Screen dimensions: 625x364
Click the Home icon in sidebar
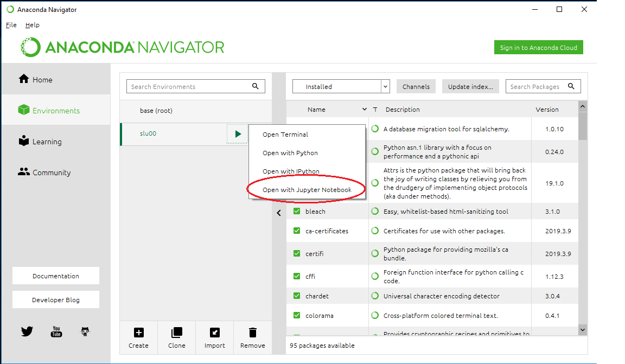coord(24,79)
